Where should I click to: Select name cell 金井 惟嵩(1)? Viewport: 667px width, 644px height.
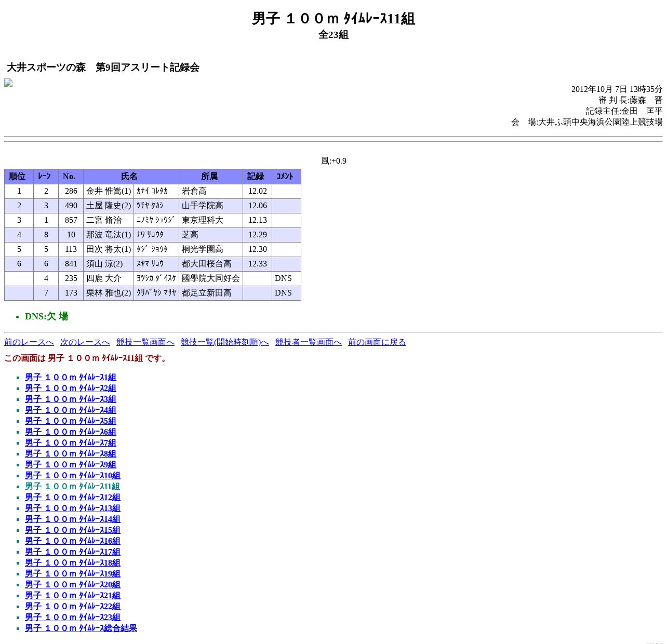pyautogui.click(x=109, y=191)
